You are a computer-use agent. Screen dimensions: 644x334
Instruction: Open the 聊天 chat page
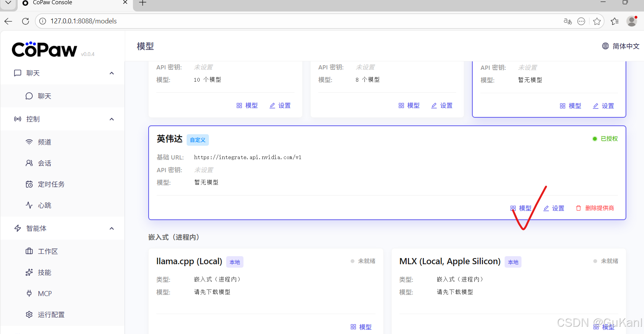coord(63,96)
